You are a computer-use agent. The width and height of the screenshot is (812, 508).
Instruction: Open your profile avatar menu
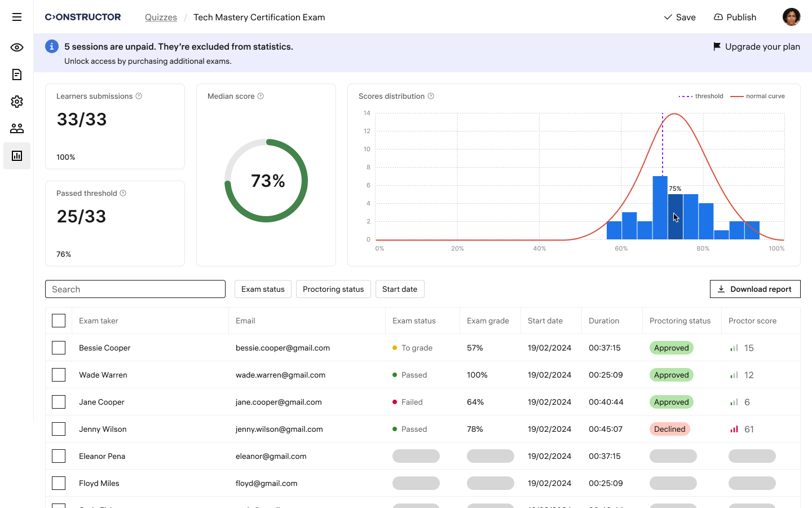coord(791,17)
